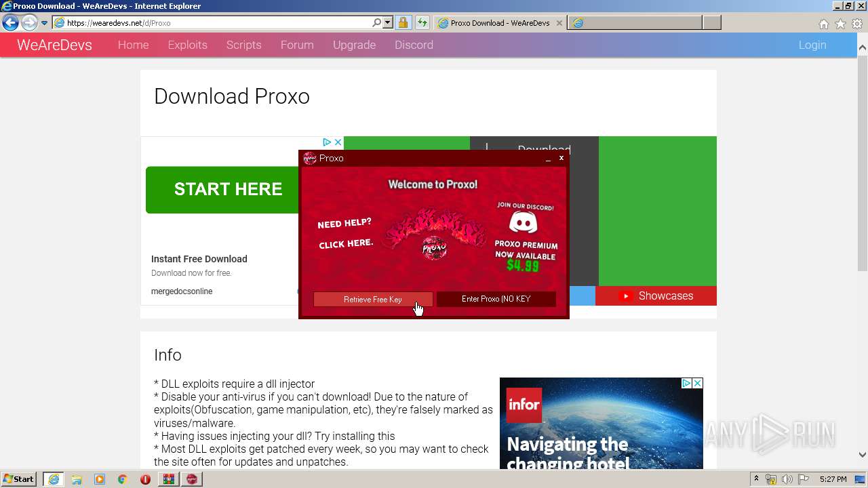The width and height of the screenshot is (868, 488).
Task: Click the network tray icon
Action: point(771,479)
